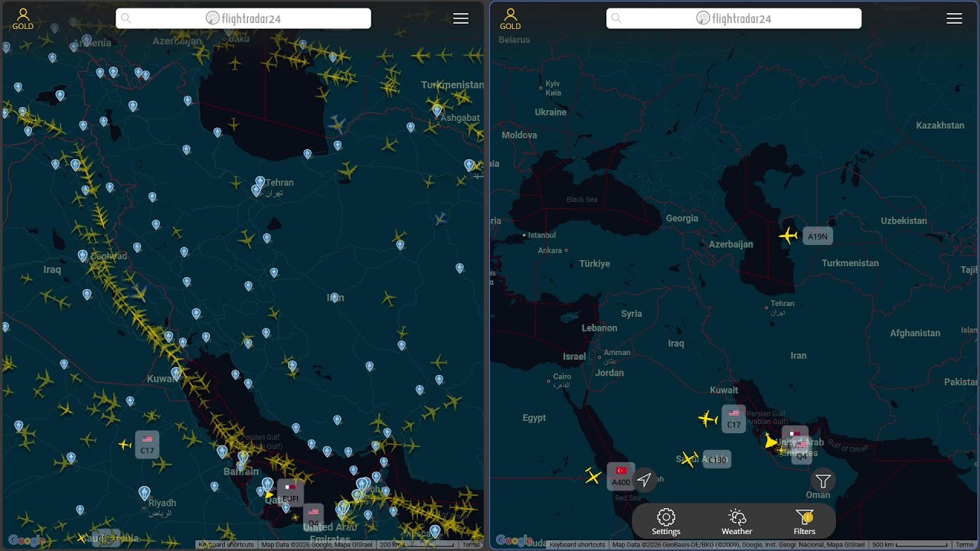Open Settings in the bottom toolbar

pyautogui.click(x=666, y=522)
